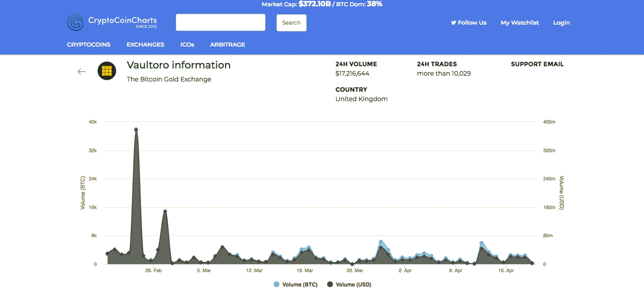Viewport: 644px width, 295px height.
Task: Click the Login link
Action: point(562,22)
